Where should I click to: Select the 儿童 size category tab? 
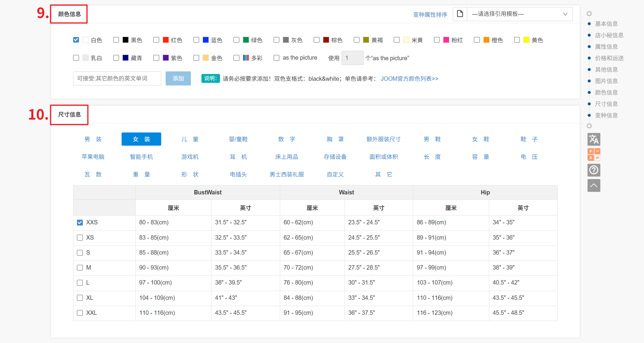190,139
